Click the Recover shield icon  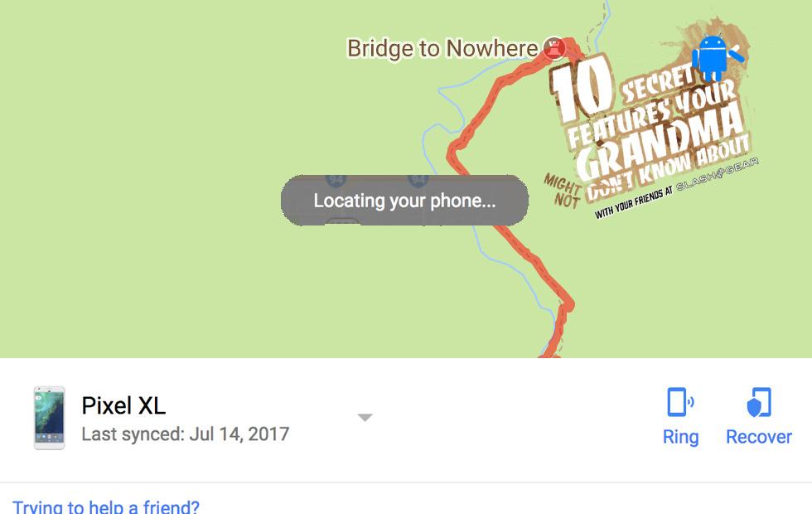point(759,402)
